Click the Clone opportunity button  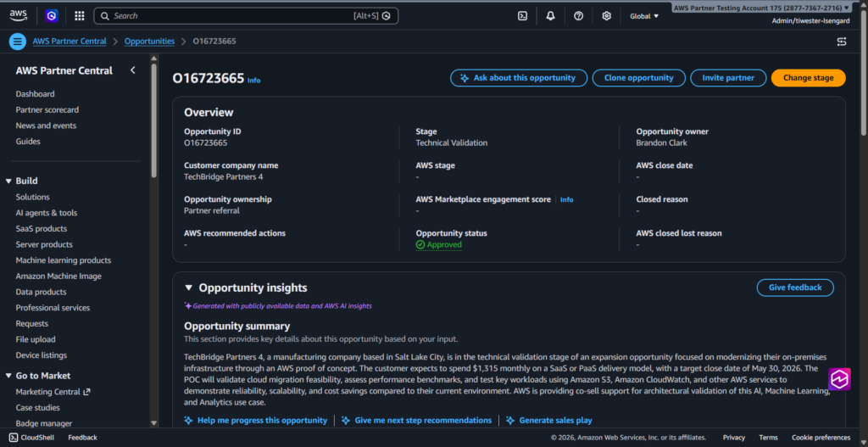pos(638,78)
